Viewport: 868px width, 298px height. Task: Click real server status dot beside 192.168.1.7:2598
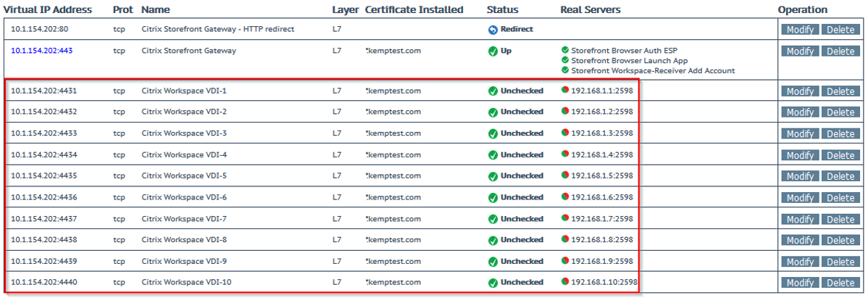click(x=565, y=218)
